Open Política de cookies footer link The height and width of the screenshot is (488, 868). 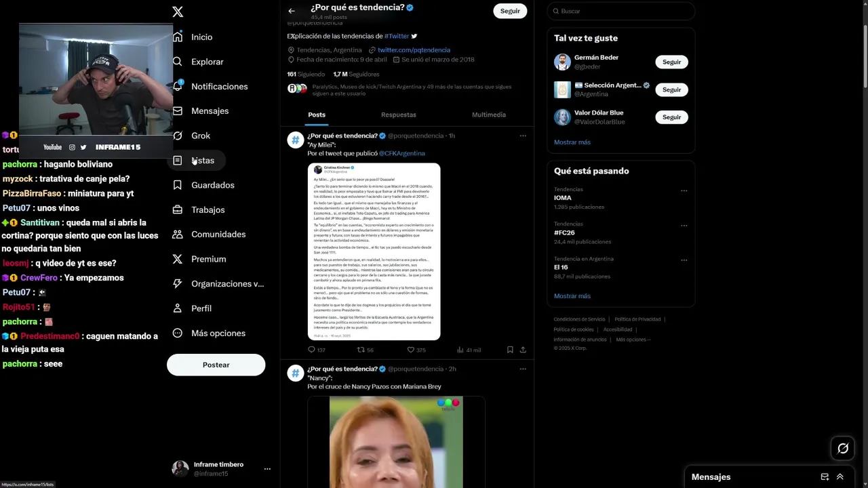[x=574, y=329]
